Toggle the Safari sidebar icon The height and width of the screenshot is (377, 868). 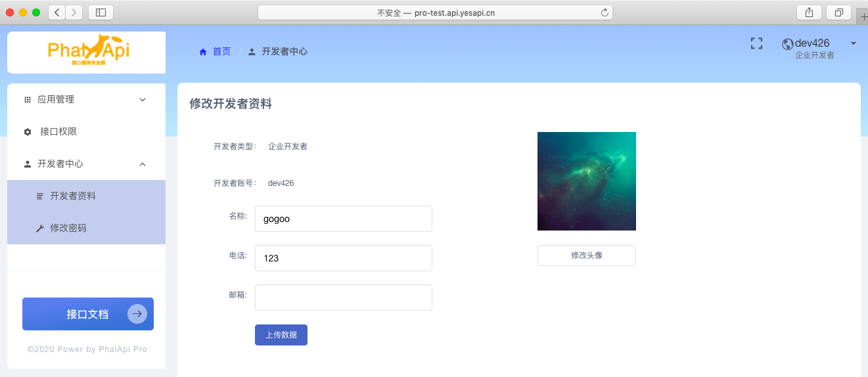pos(101,12)
